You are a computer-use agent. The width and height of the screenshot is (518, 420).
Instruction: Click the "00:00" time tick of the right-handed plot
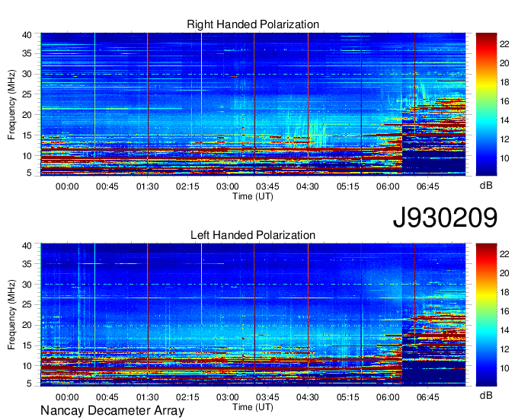[67, 186]
